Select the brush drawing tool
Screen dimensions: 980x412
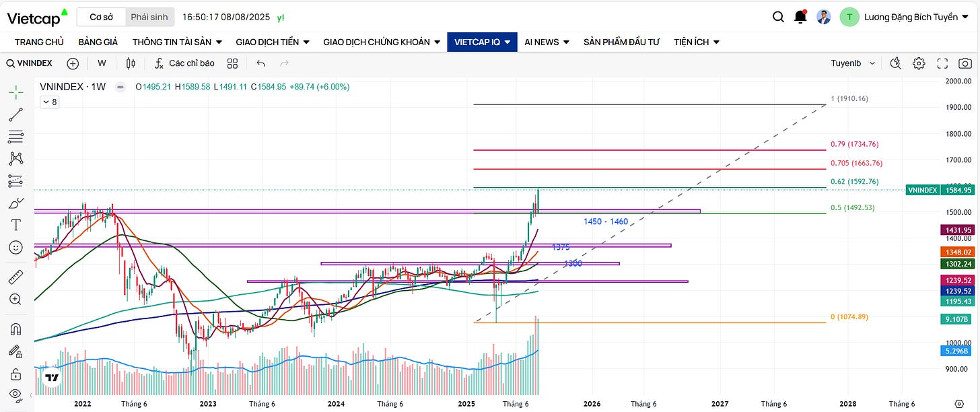(15, 203)
